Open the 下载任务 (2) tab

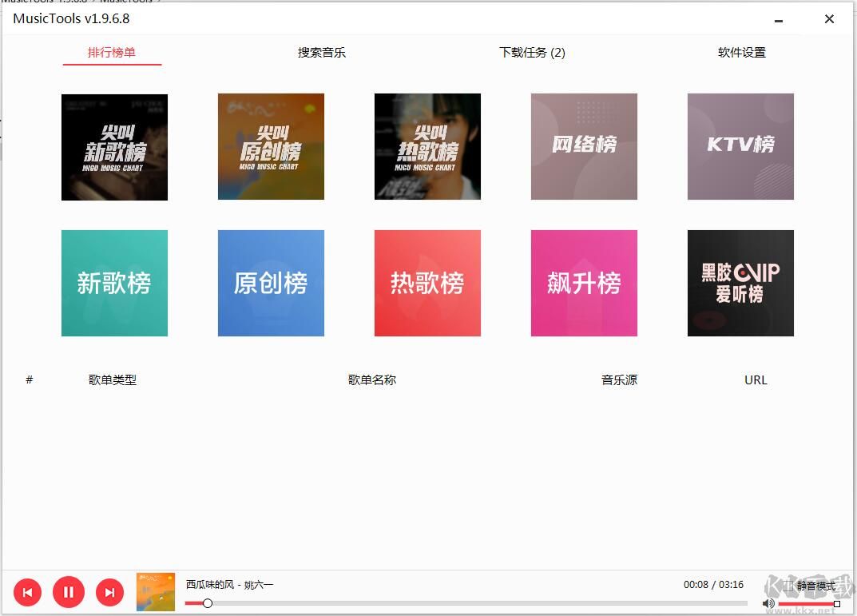[532, 53]
